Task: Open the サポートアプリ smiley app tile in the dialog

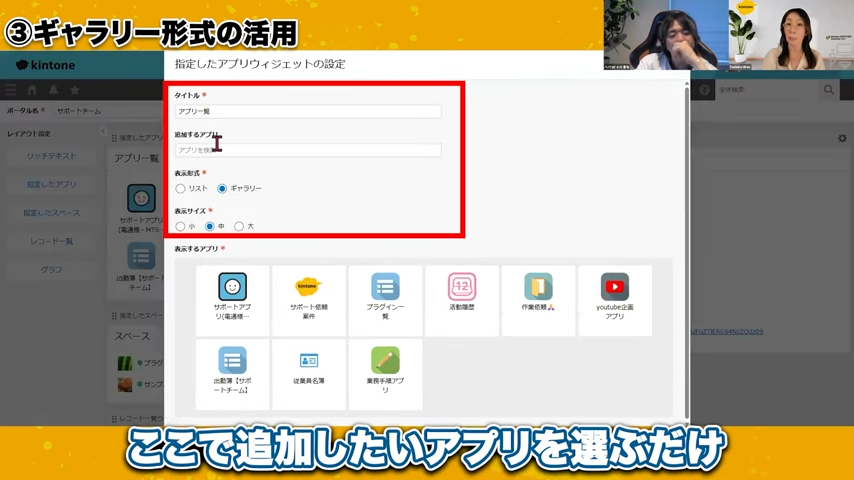Action: click(x=233, y=300)
